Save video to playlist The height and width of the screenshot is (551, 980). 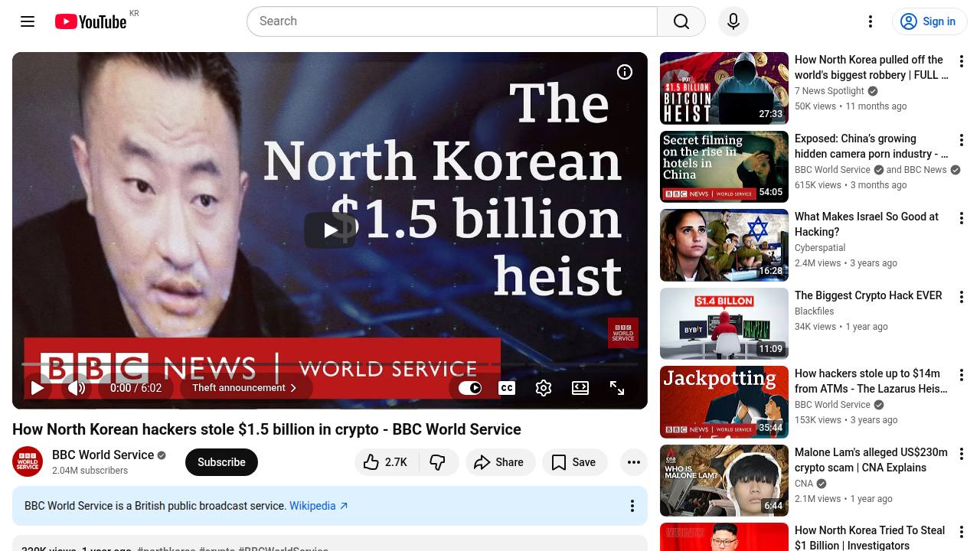[575, 462]
